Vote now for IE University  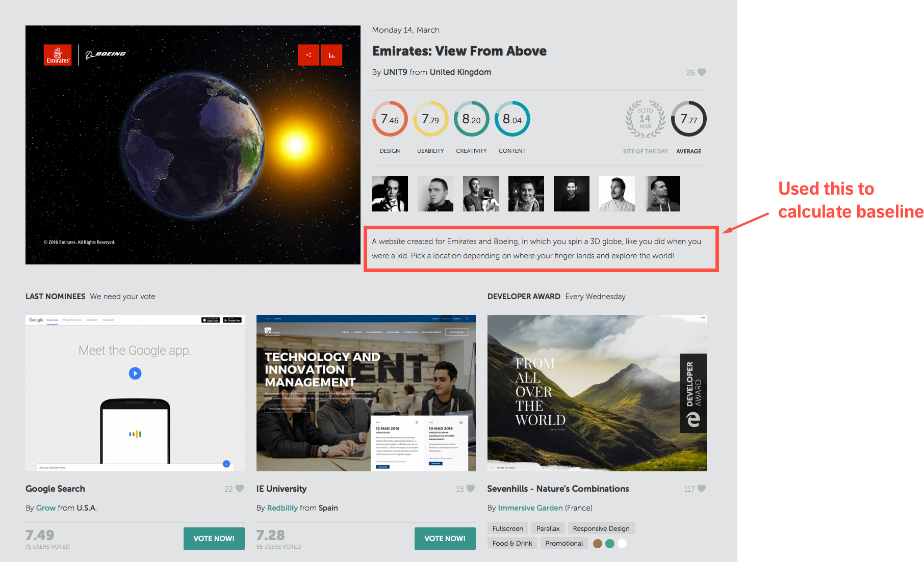pyautogui.click(x=445, y=539)
